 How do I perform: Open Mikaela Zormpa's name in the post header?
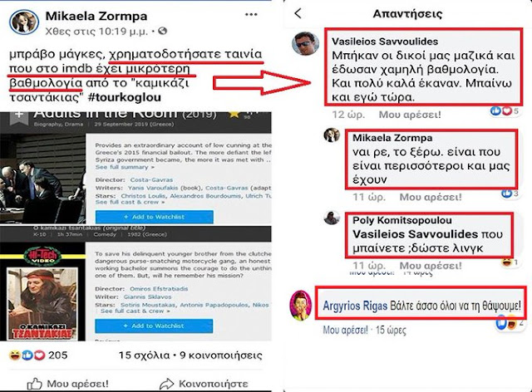click(96, 16)
